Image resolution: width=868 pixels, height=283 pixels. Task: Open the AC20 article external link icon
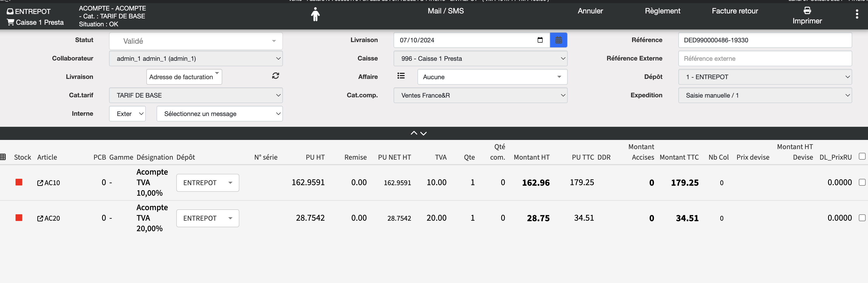click(x=40, y=219)
